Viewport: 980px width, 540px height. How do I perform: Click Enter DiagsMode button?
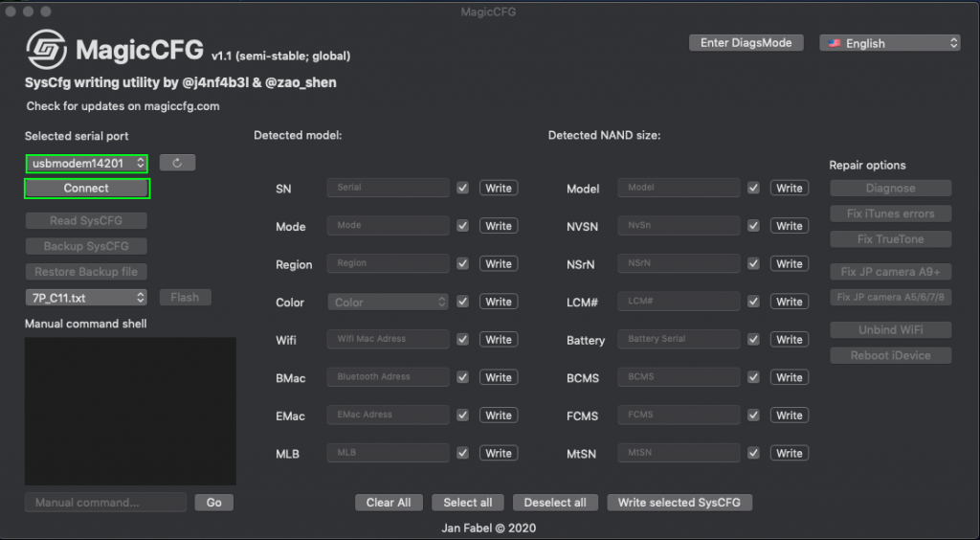[x=746, y=43]
